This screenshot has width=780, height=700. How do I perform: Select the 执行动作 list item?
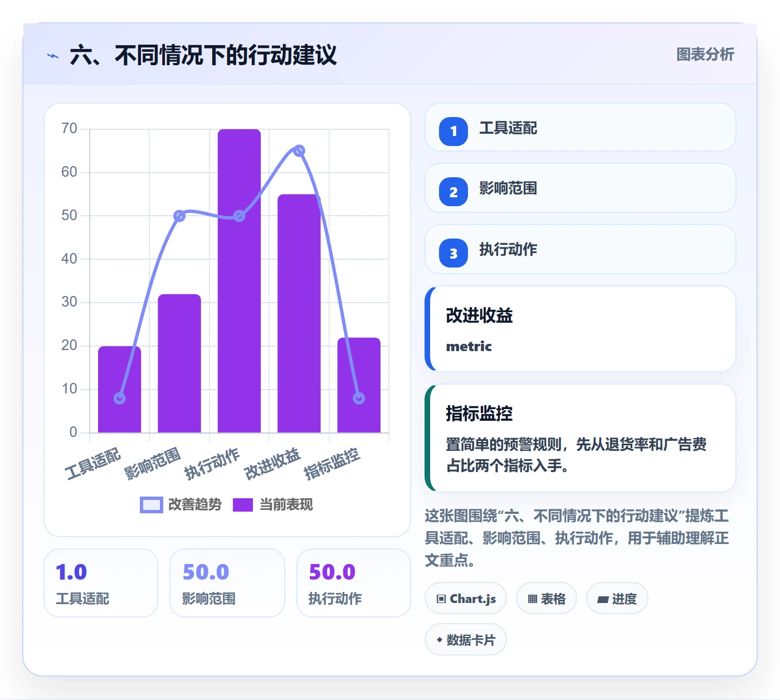[581, 249]
